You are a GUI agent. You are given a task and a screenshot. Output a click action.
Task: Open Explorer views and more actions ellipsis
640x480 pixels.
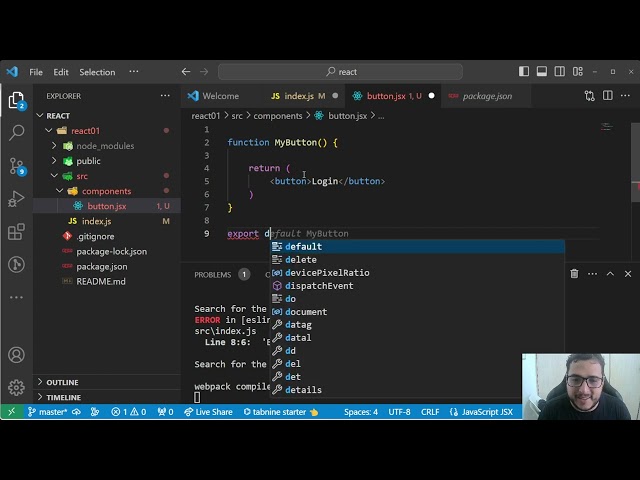click(165, 96)
